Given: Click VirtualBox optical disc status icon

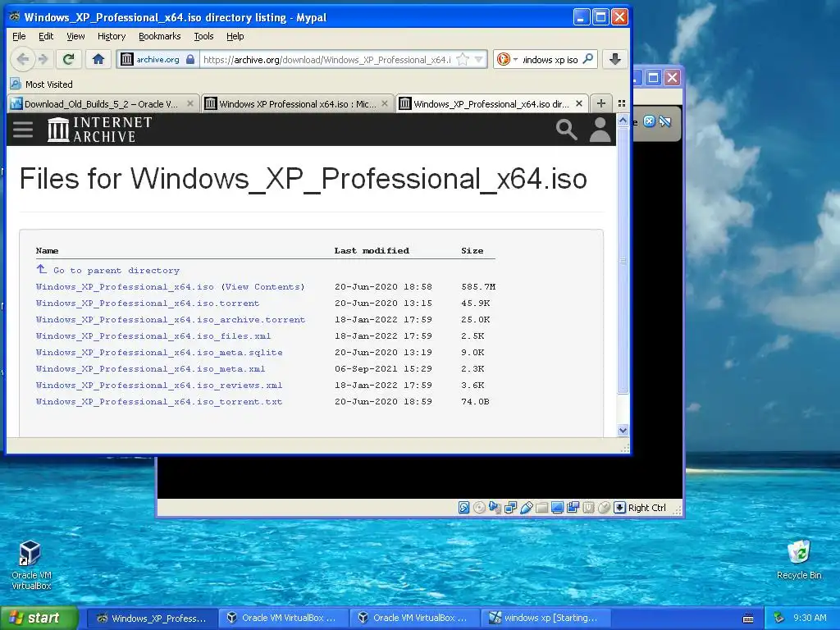Looking at the screenshot, I should tap(479, 507).
